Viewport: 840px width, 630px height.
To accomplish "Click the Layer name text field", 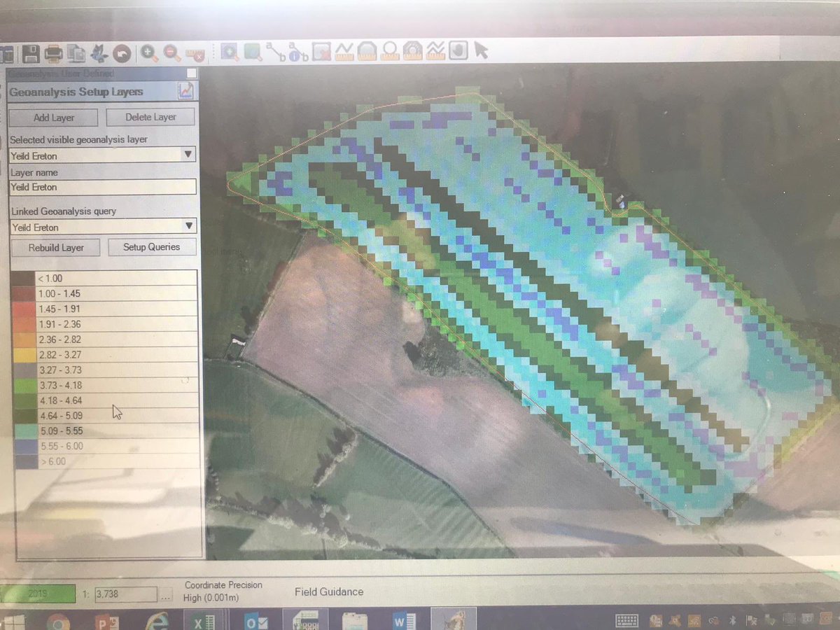I will (x=102, y=187).
